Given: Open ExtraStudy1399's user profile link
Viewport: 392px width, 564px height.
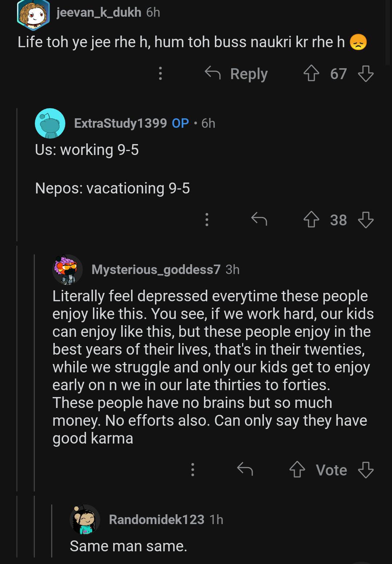Looking at the screenshot, I should pos(120,123).
